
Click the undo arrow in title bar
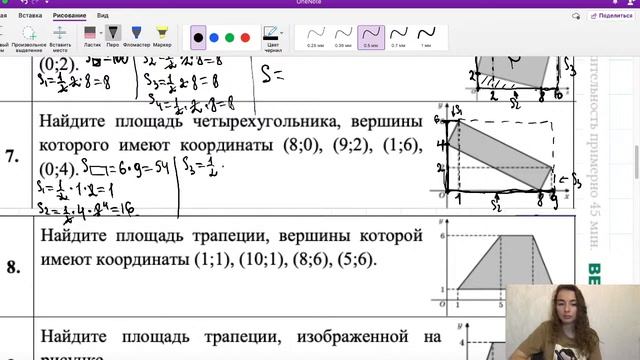click(24, 2)
